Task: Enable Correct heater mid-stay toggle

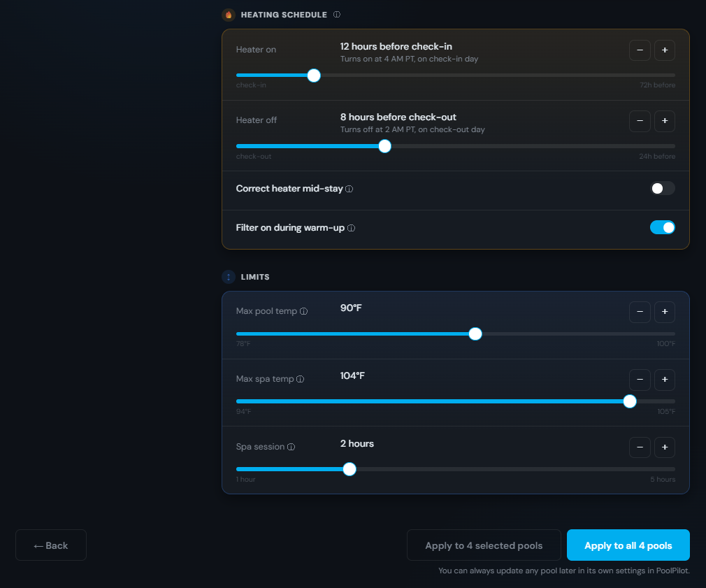Action: tap(663, 189)
